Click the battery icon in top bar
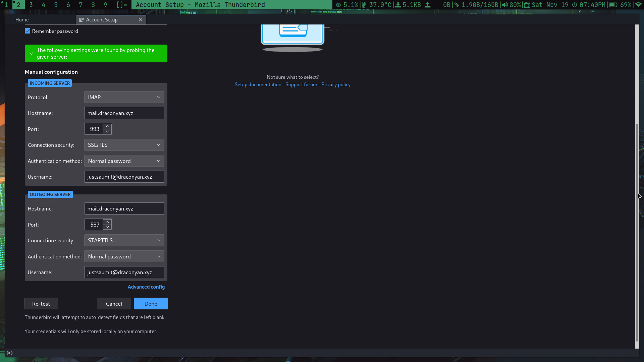Image resolution: width=644 pixels, height=362 pixels. tap(613, 5)
